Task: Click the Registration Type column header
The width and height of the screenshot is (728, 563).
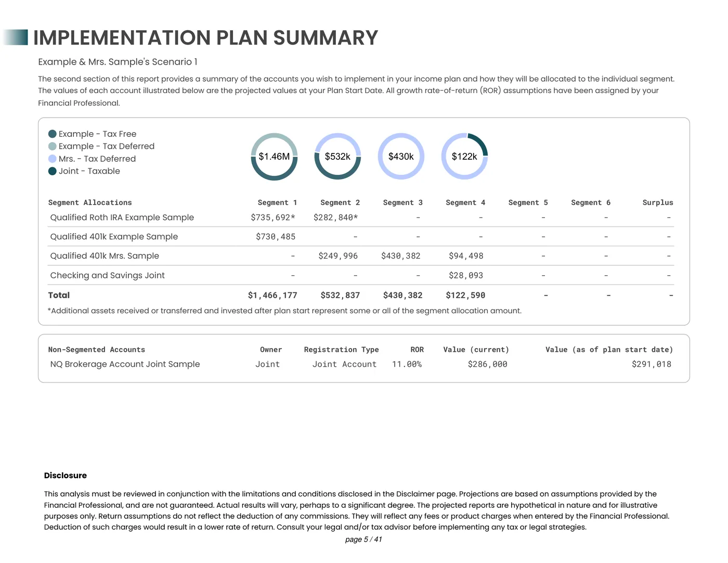Action: [x=341, y=350]
